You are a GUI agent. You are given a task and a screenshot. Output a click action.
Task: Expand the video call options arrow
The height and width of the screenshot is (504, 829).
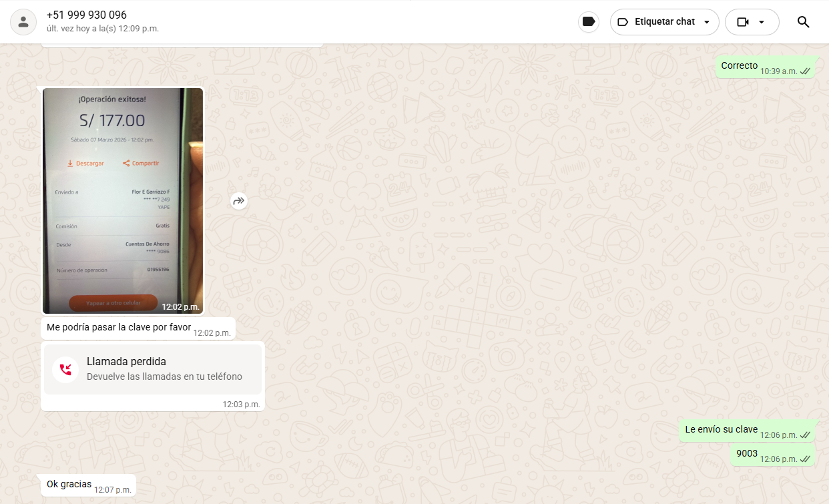762,22
